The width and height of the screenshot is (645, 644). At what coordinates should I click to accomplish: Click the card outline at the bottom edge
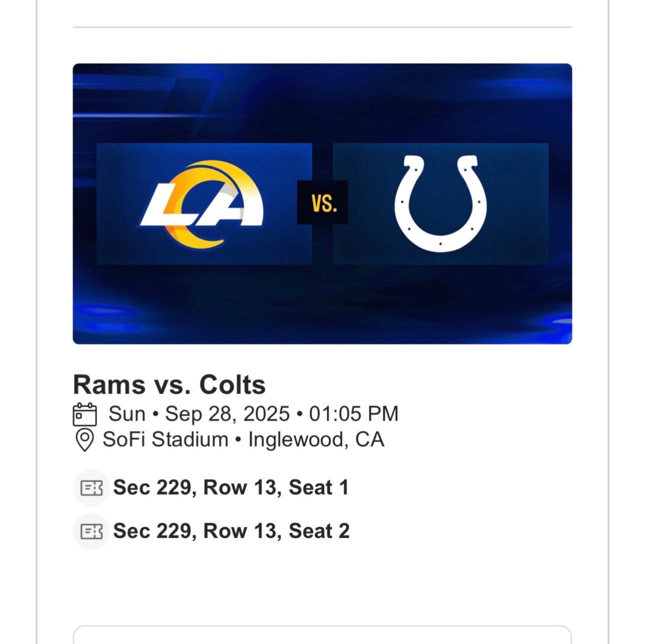pyautogui.click(x=322, y=627)
